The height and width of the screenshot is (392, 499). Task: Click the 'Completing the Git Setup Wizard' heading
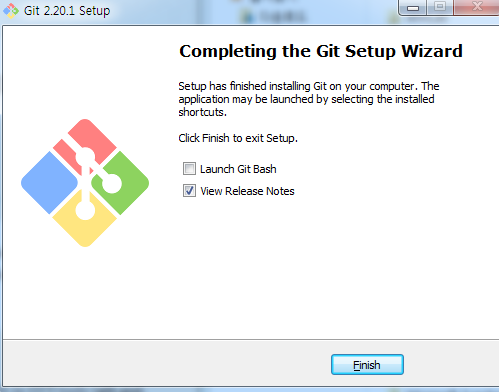click(x=321, y=51)
